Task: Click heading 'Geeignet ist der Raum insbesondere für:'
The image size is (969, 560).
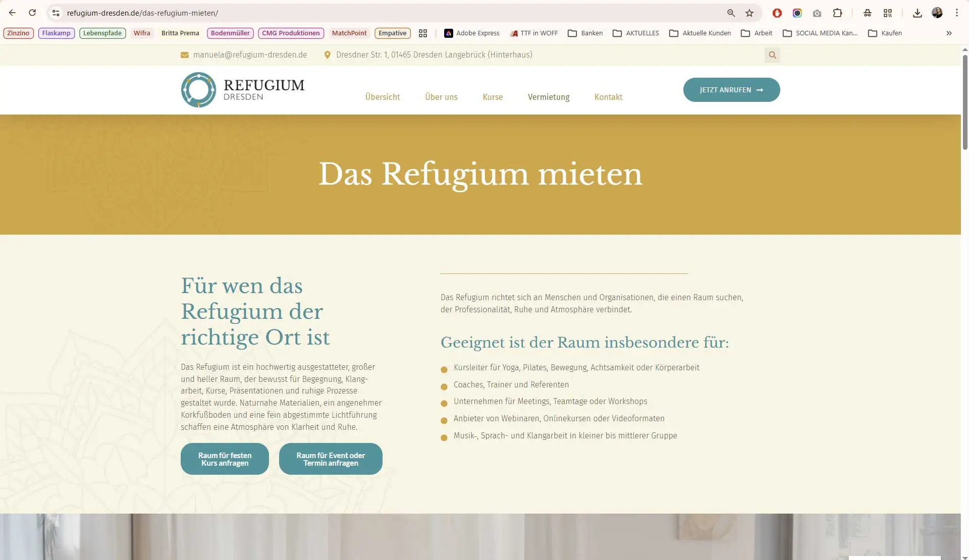Action: (584, 343)
